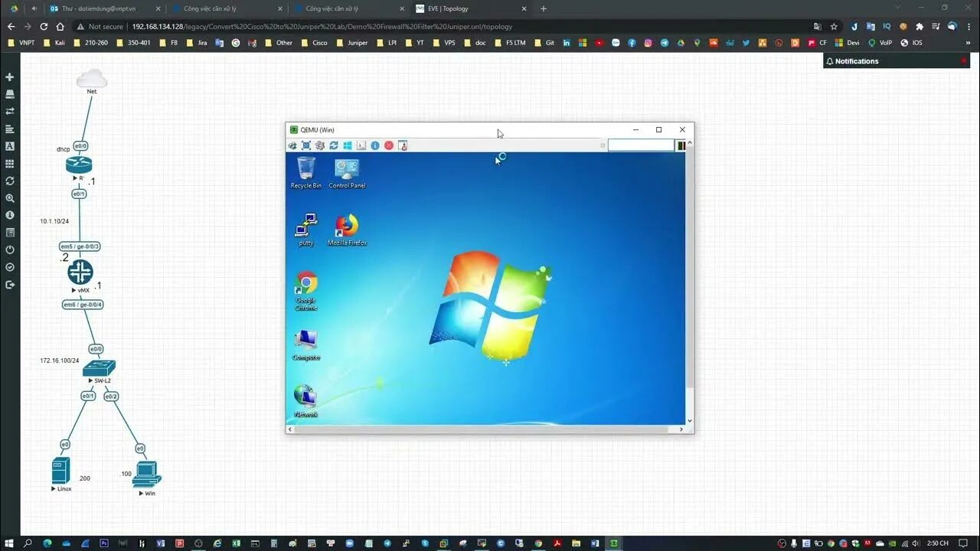Click the taskbar clock showing 2:50 CH
The height and width of the screenshot is (551, 980).
[938, 543]
